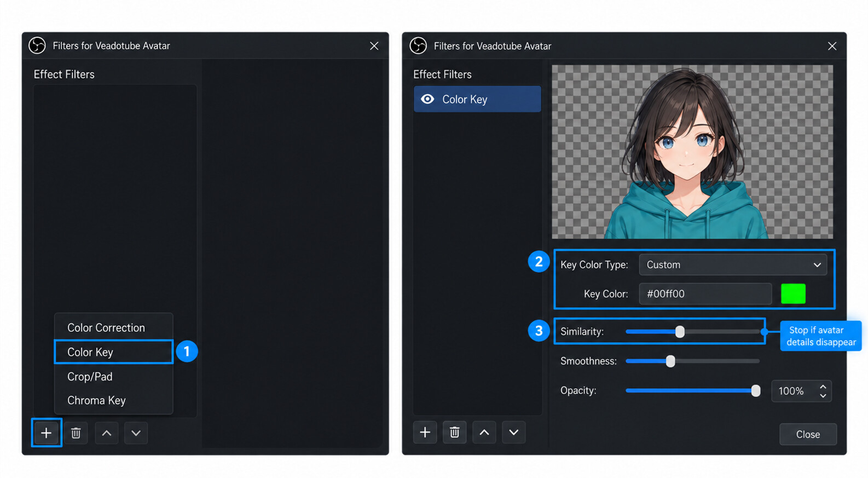Choose Color Correction from the filter menu
This screenshot has width=868, height=478.
114,327
